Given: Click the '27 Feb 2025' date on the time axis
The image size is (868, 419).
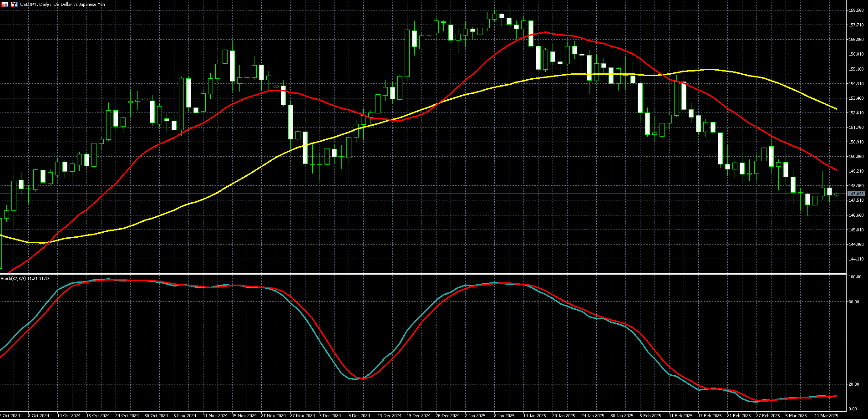Looking at the screenshot, I should pos(768,416).
